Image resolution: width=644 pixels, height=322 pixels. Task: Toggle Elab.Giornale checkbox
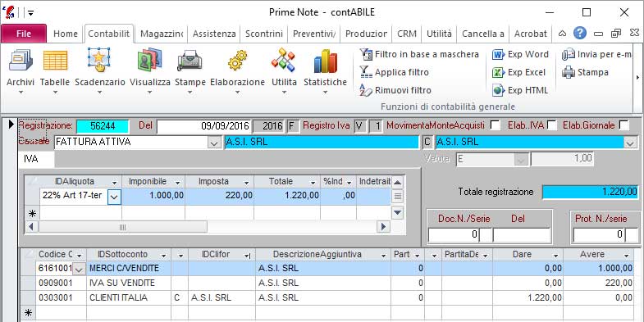(623, 125)
